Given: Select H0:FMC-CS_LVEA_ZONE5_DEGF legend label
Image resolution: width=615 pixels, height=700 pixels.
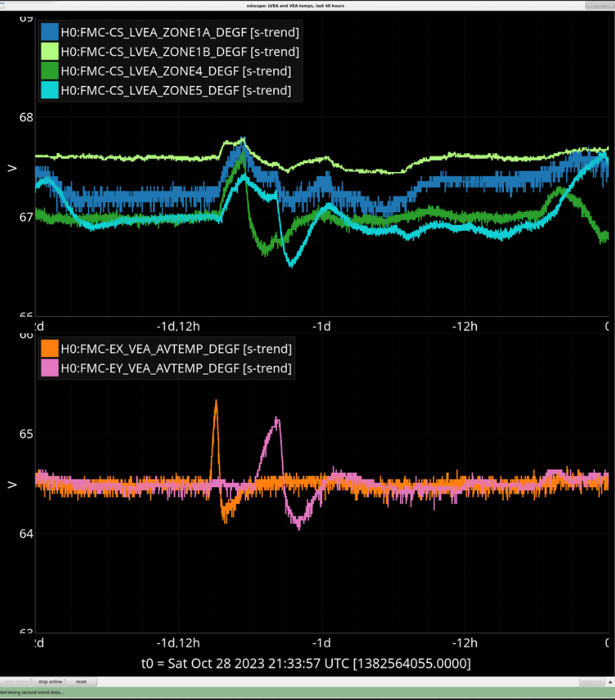Looking at the screenshot, I should pyautogui.click(x=176, y=91).
